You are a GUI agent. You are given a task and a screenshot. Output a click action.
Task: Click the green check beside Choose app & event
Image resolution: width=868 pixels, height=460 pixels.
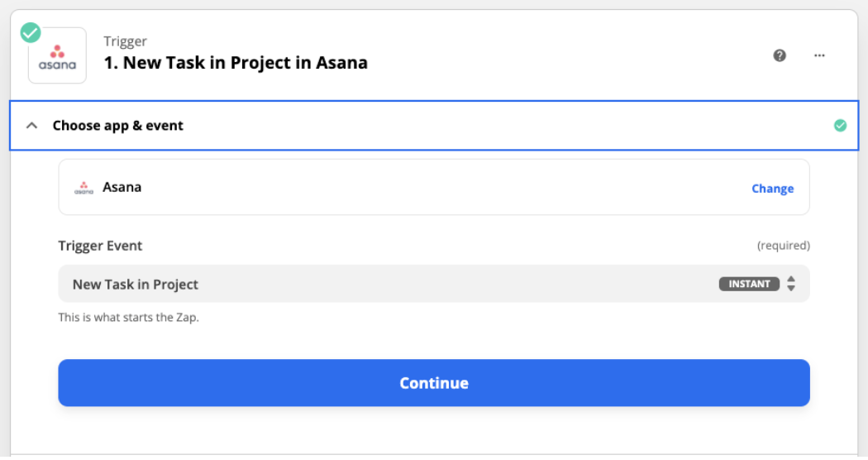[841, 126]
